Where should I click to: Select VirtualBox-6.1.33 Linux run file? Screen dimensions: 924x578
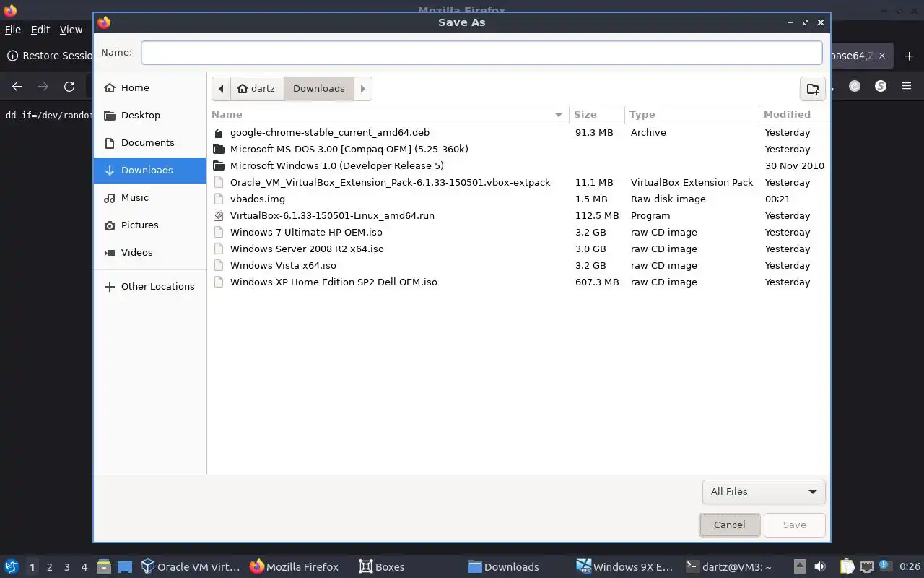tap(518, 215)
